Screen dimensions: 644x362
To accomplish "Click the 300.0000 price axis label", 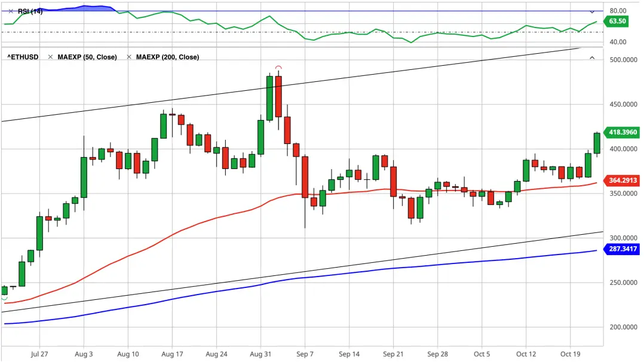I will coord(624,238).
